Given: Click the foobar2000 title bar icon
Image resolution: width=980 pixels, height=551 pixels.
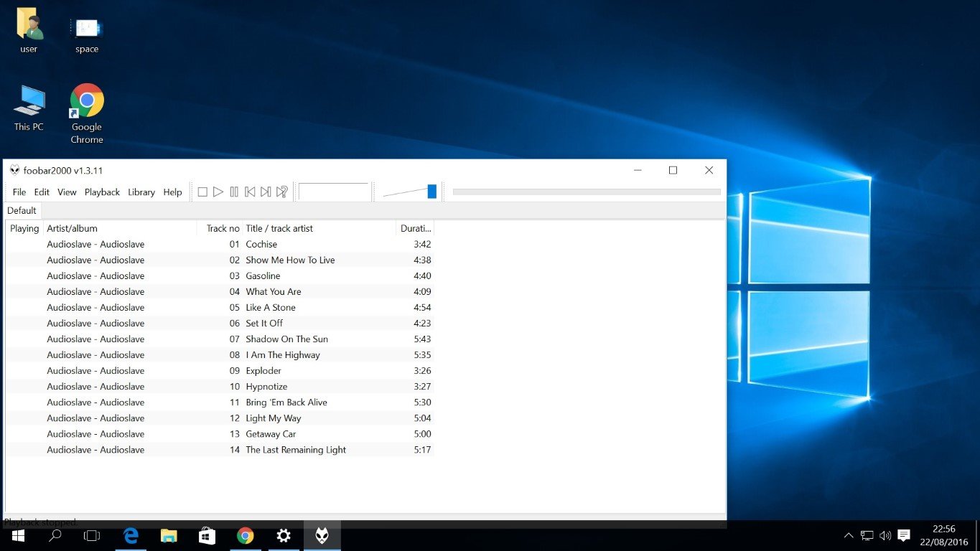Looking at the screenshot, I should pyautogui.click(x=14, y=170).
